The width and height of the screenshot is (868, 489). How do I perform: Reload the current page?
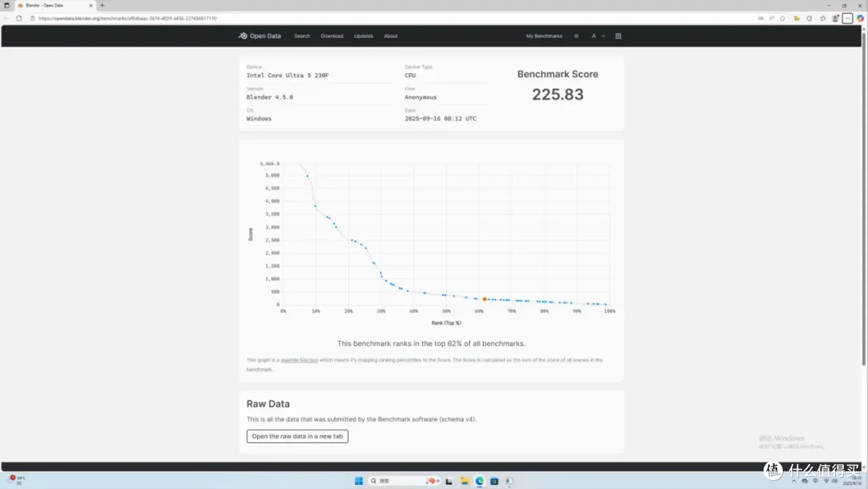point(18,18)
